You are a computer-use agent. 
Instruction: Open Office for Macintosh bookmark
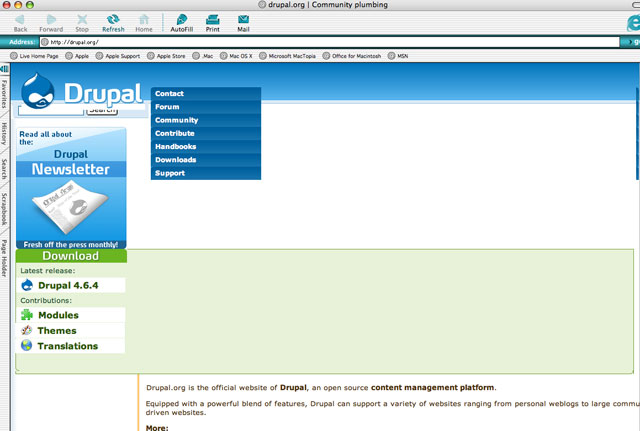pos(352,56)
